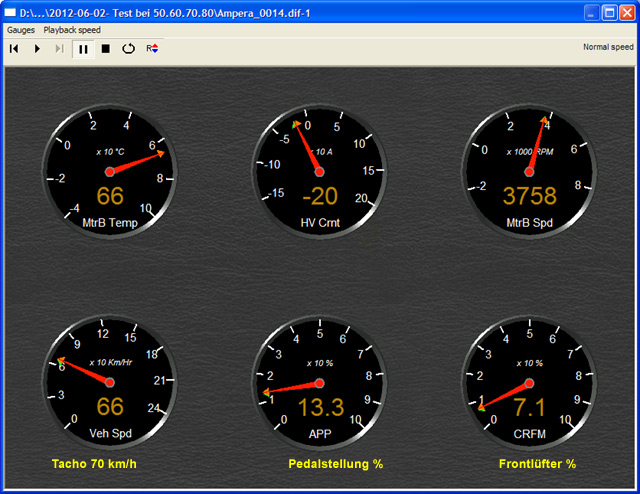Click the loop replay icon
The image size is (640, 494).
pos(128,48)
